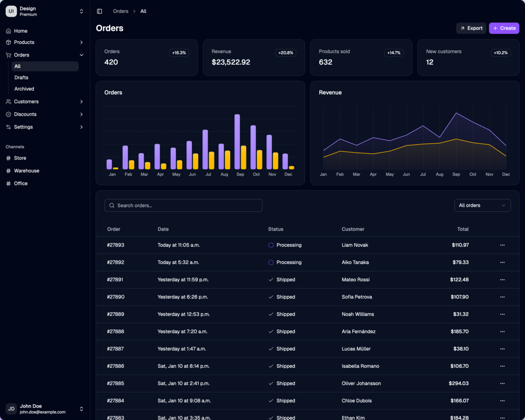Click the Home icon in sidebar

click(8, 31)
